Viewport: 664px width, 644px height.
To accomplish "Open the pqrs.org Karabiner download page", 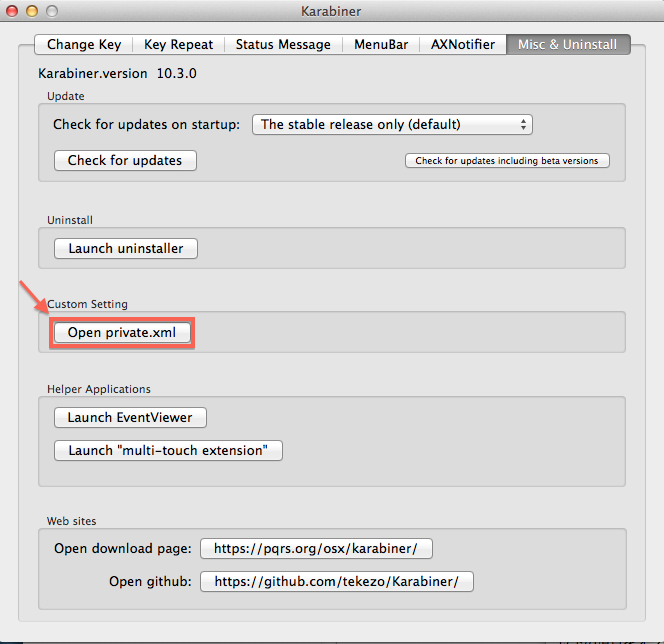I will 316,549.
